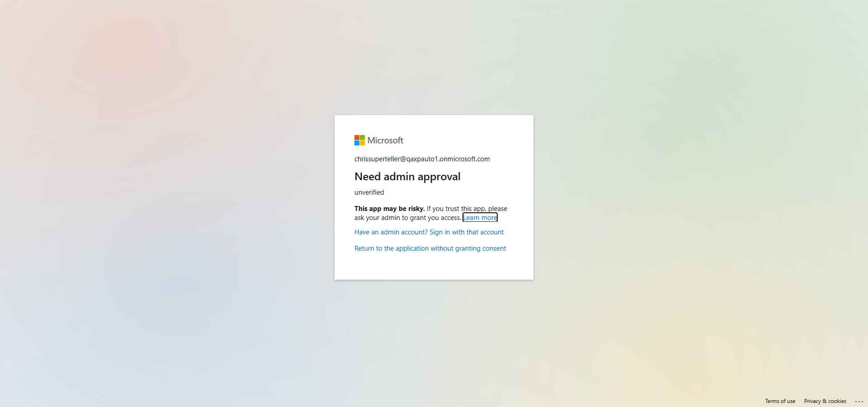Open Terms of use in the footer
868x407 pixels.
780,401
